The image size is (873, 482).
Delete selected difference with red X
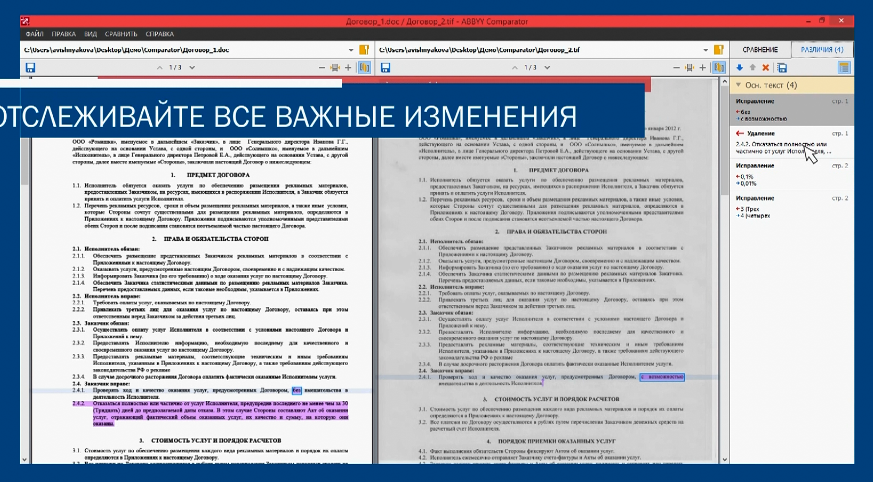pos(766,67)
